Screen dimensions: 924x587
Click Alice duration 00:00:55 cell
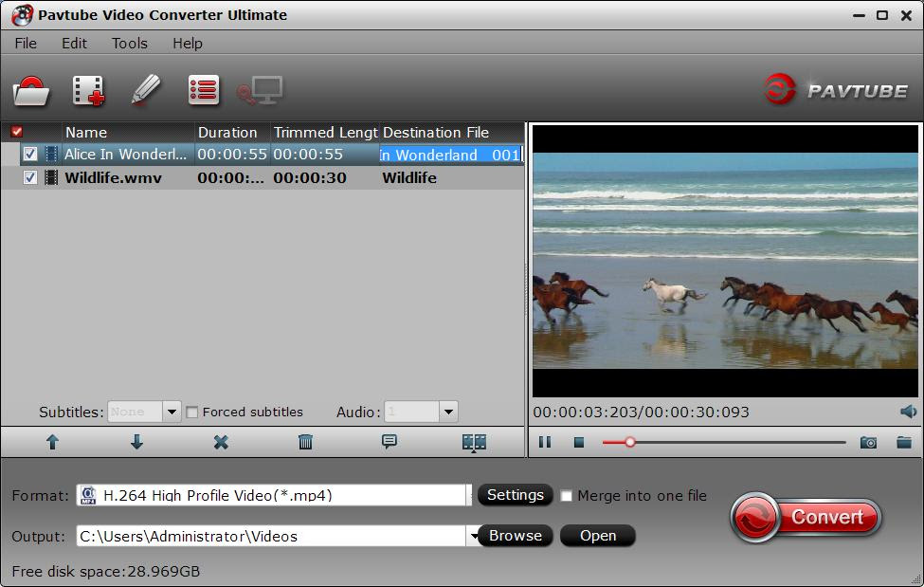click(232, 155)
